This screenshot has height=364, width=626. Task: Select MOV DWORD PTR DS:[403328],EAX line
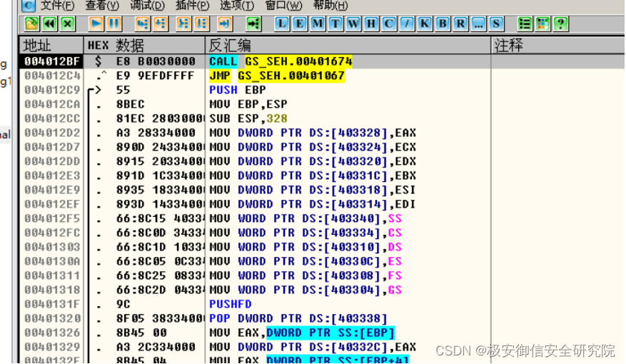pyautogui.click(x=313, y=133)
